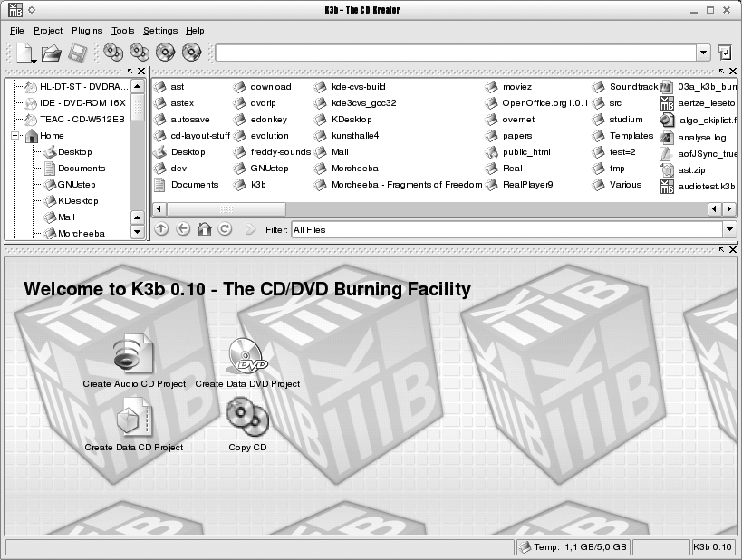Image resolution: width=742 pixels, height=560 pixels.
Task: Click the fourth single-disc toolbar icon
Action: (x=192, y=53)
